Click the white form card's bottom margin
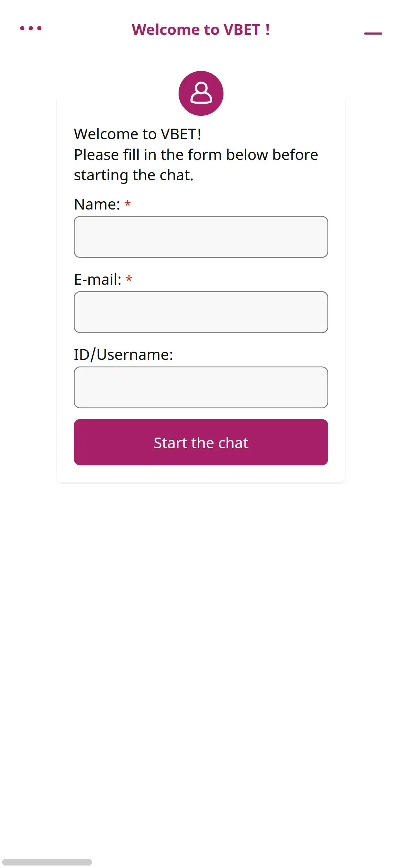This screenshot has height=868, width=401. [201, 474]
